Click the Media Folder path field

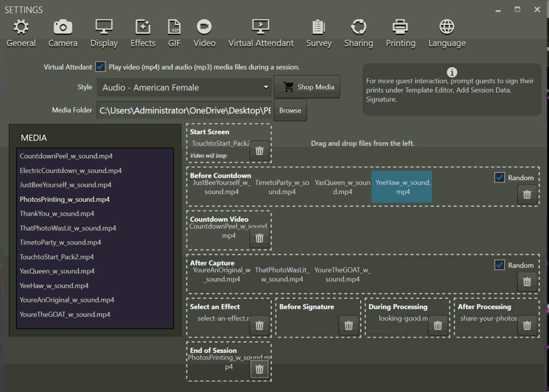pos(184,111)
